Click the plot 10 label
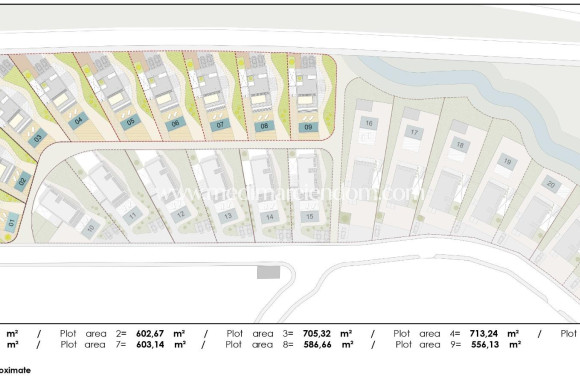Screen dimensions: 580x386 [x=91, y=228]
